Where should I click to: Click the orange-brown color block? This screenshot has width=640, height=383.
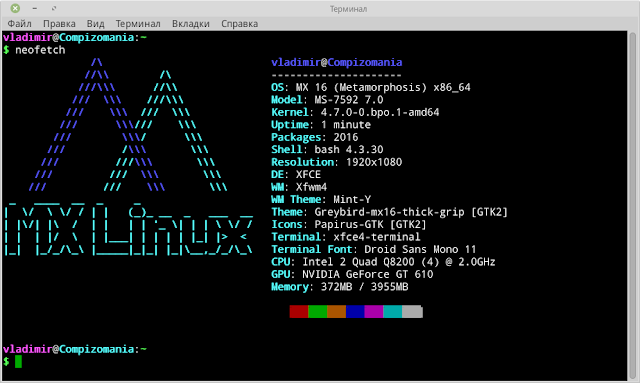tap(336, 312)
